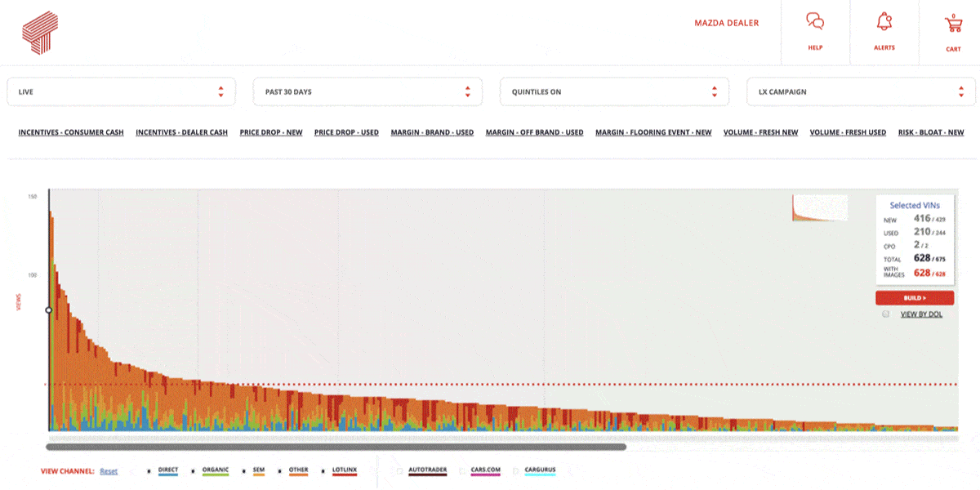Toggle the LotLinx channel checkbox
980x490 pixels.
323,471
